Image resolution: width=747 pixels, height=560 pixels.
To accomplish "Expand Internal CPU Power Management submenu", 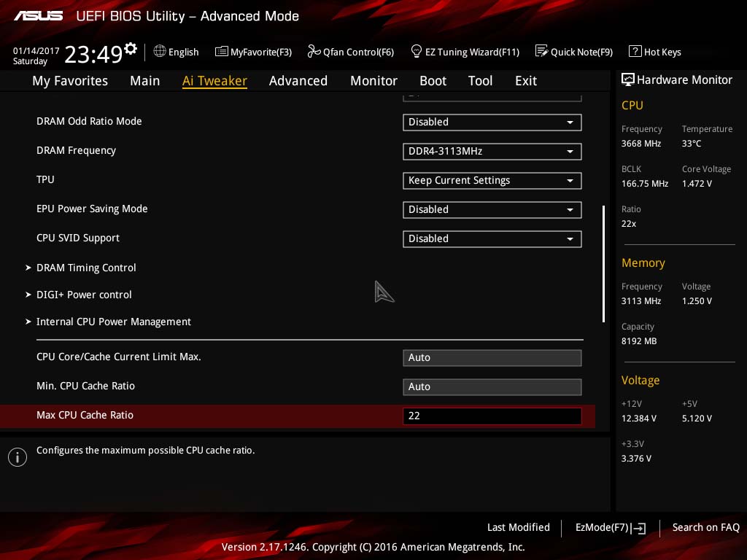I will (113, 322).
